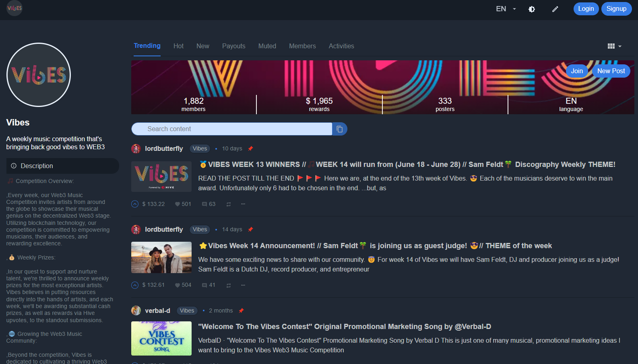Viewport: 638px width, 364px height.
Task: Open lordbutterfly avatar on 14 days post
Action: (x=136, y=230)
